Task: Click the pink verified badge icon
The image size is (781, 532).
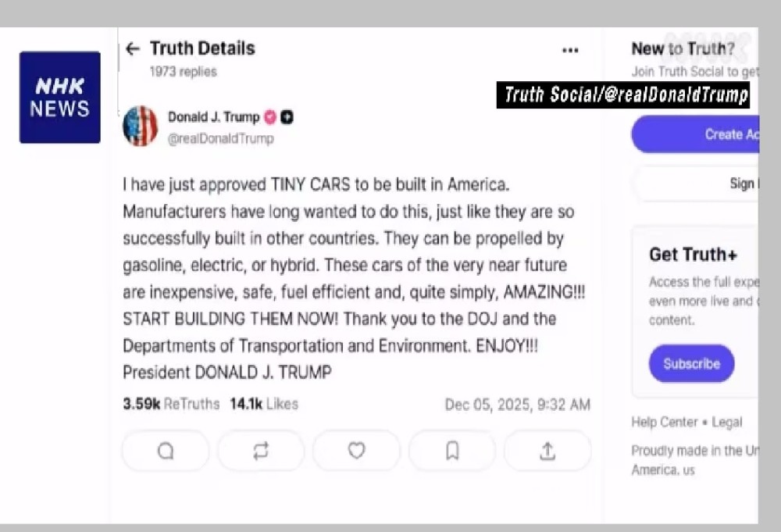Action: 270,117
